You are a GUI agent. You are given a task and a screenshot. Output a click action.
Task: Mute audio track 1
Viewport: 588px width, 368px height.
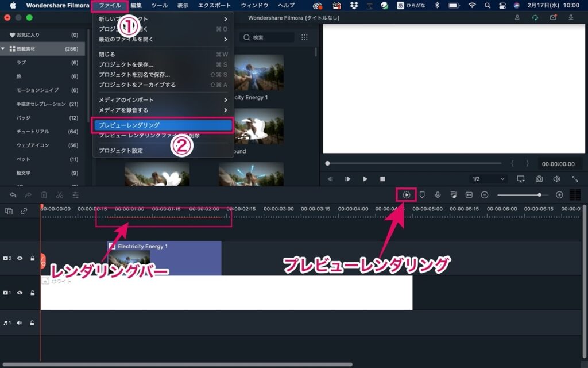tap(19, 323)
